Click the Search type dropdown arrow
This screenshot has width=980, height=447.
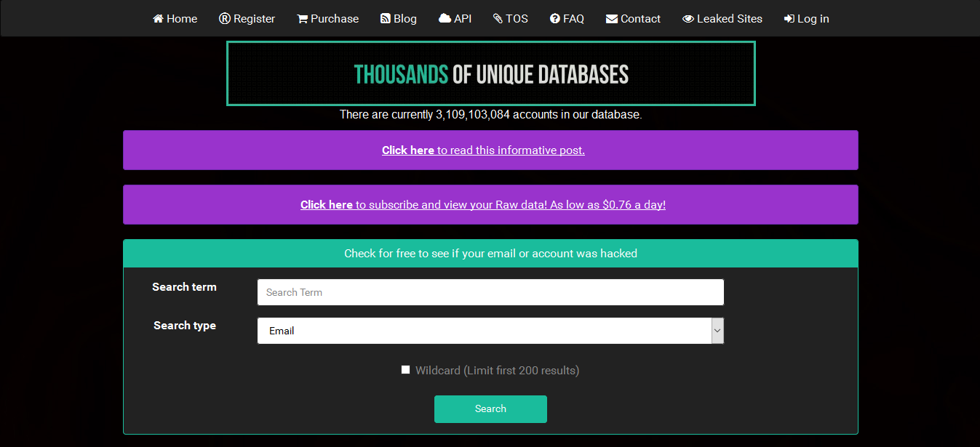[x=717, y=331]
